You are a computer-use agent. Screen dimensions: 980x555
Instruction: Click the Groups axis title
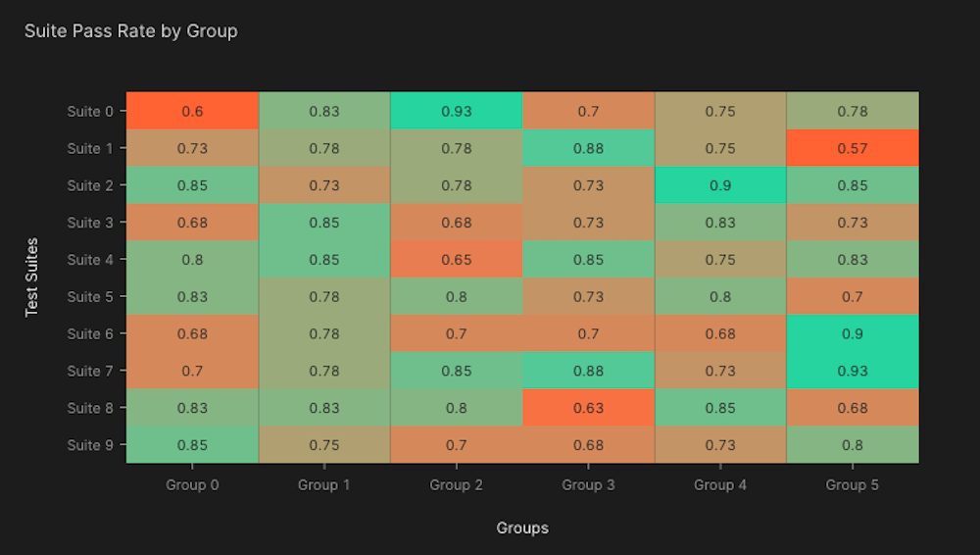(x=522, y=528)
